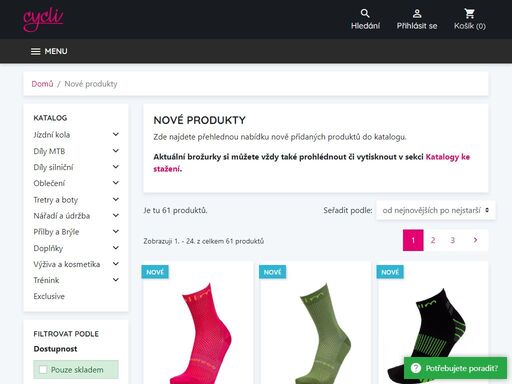The height and width of the screenshot is (384, 512).
Task: Click the hamburger MENU icon
Action: click(x=35, y=51)
